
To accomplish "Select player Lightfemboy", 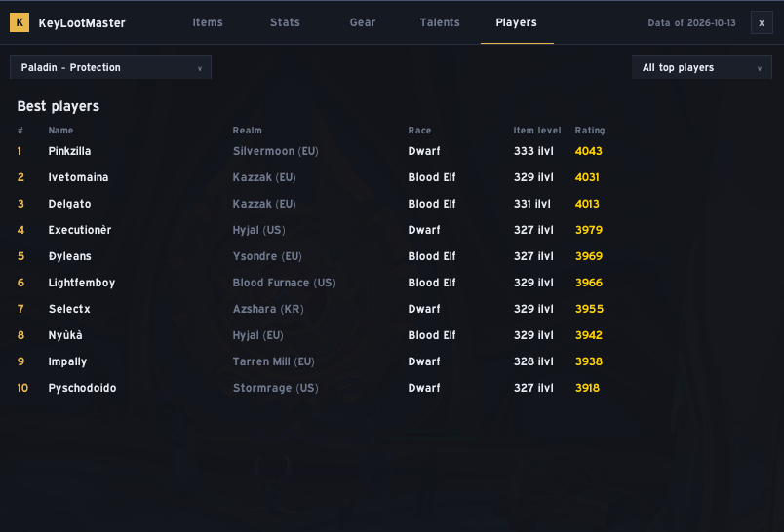I will [x=82, y=283].
